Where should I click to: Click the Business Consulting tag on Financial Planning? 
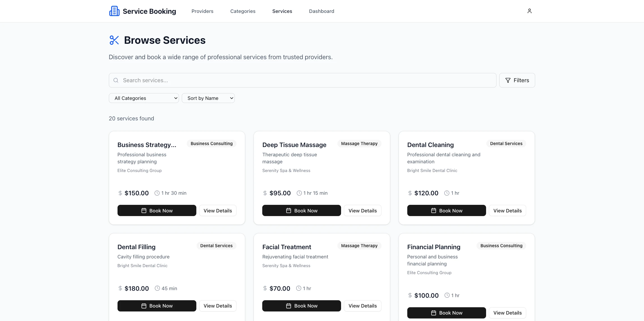click(501, 246)
